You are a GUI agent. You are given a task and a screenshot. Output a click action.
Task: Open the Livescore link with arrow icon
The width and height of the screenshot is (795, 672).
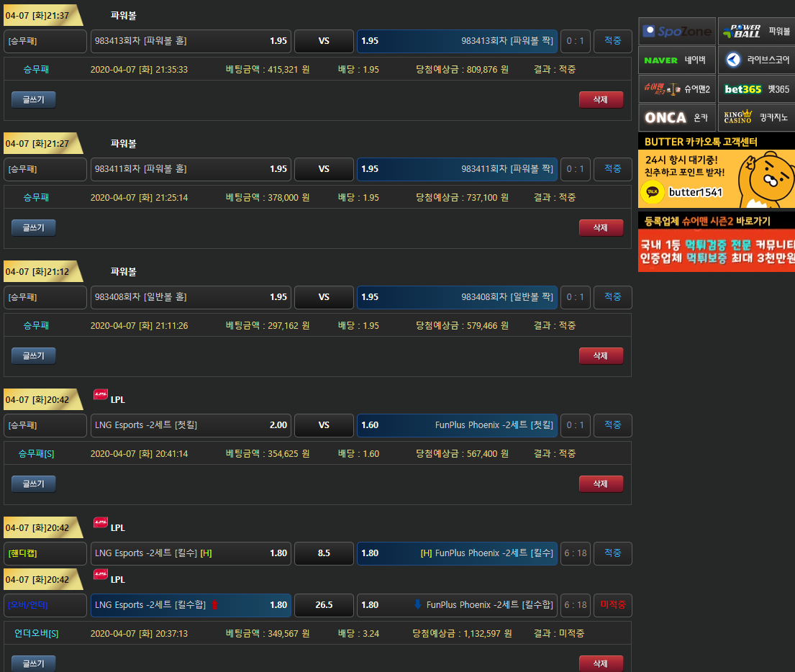[756, 60]
